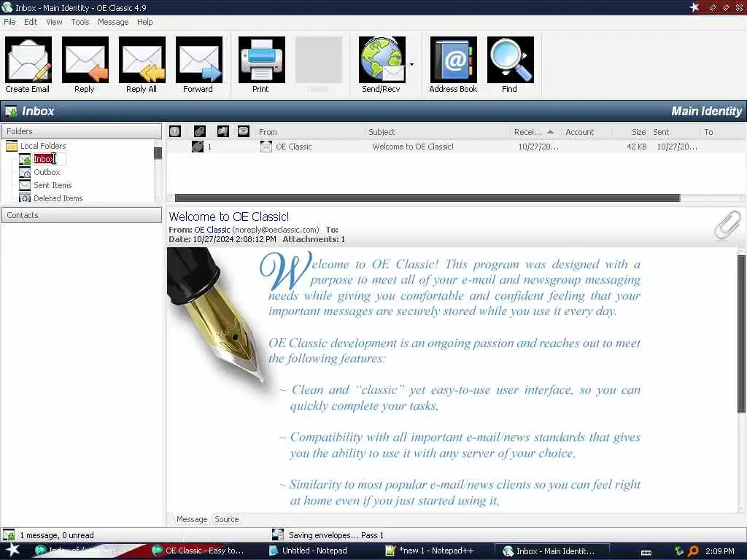Click the Saving envelopes status icon
The width and height of the screenshot is (747, 560).
[278, 534]
